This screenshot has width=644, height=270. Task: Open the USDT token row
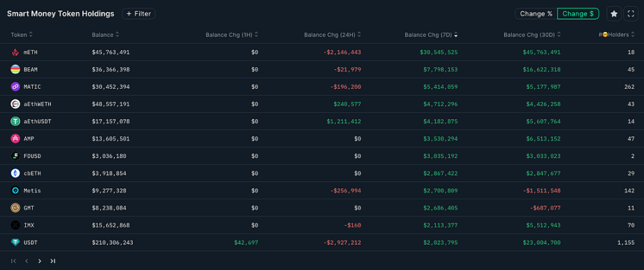click(322, 243)
